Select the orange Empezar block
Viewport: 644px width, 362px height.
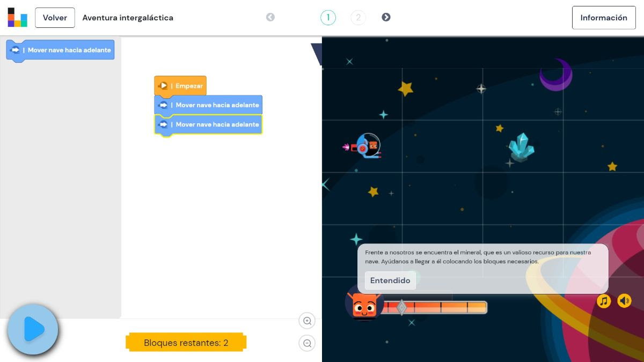click(x=180, y=86)
